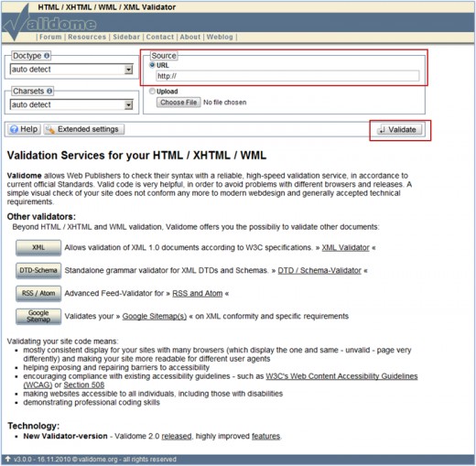The image size is (476, 466).
Task: Click the Charsets info icon
Action: (49, 91)
